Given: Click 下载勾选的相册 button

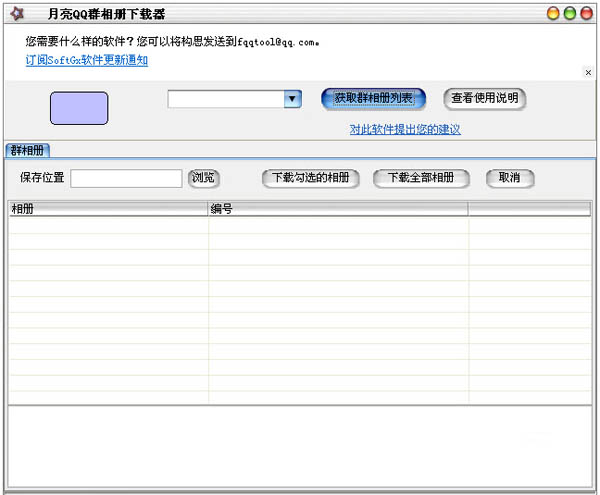Looking at the screenshot, I should pyautogui.click(x=311, y=178).
